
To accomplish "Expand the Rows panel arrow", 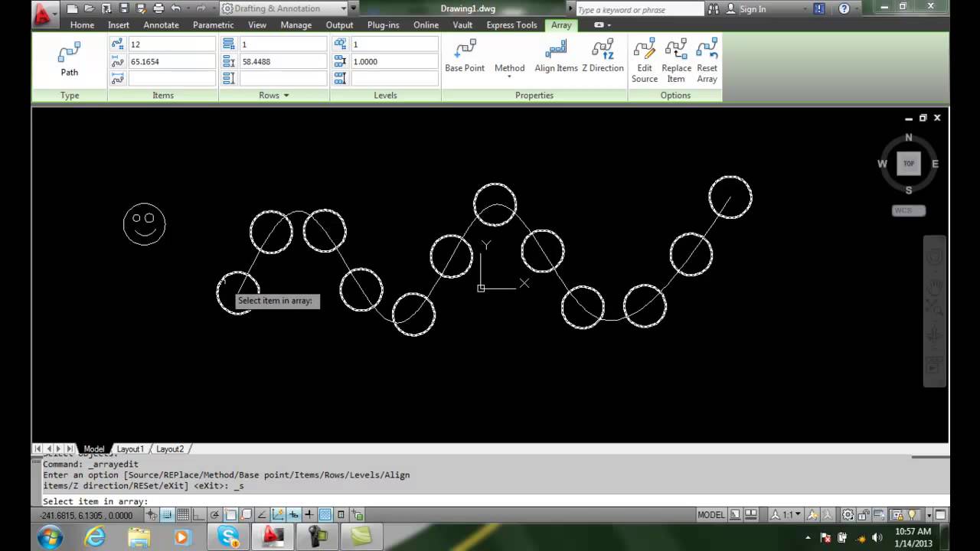I will click(x=286, y=96).
